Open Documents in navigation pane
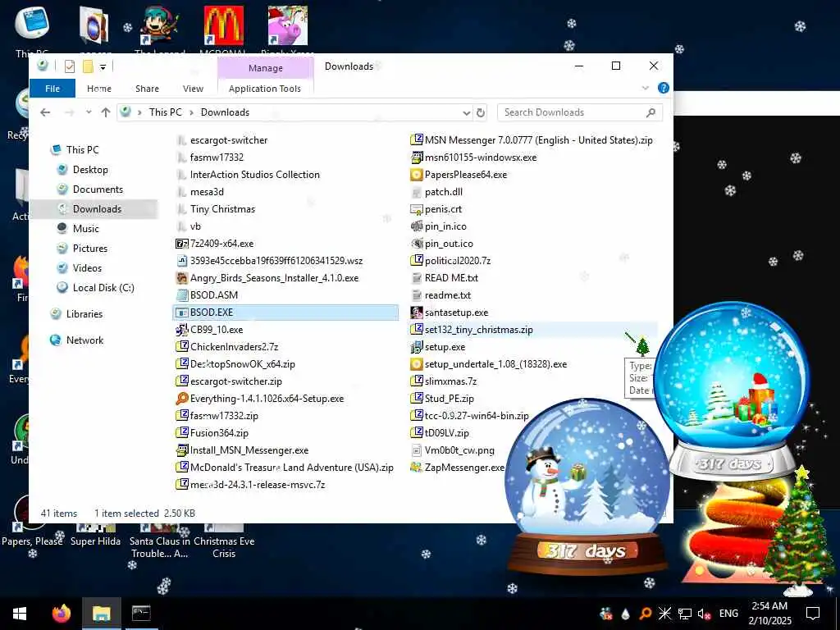The width and height of the screenshot is (840, 630). (98, 189)
